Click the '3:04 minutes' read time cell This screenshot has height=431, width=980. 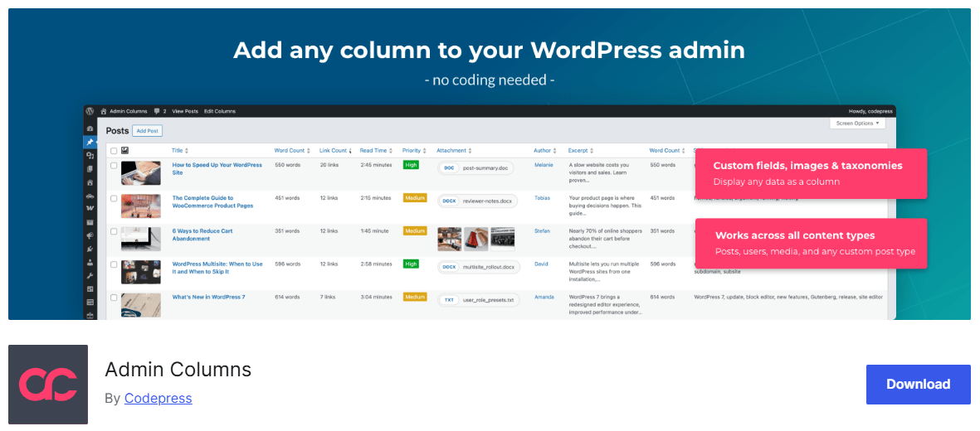pos(376,297)
